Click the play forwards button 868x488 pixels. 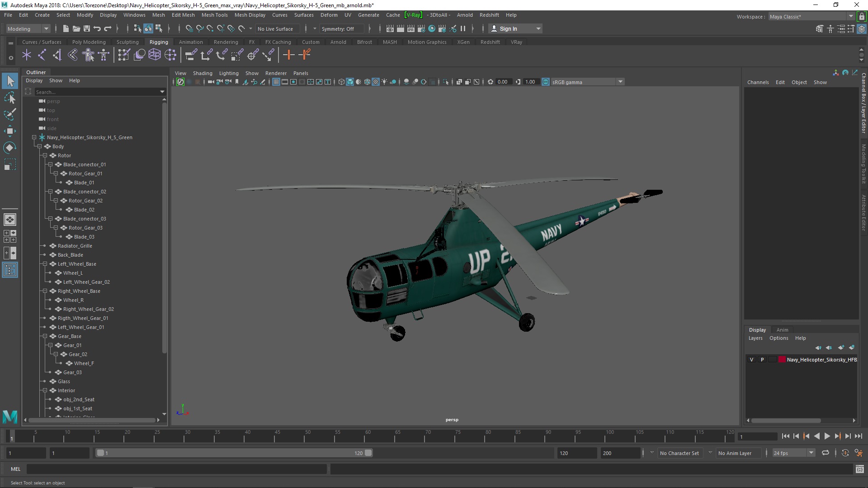827,436
